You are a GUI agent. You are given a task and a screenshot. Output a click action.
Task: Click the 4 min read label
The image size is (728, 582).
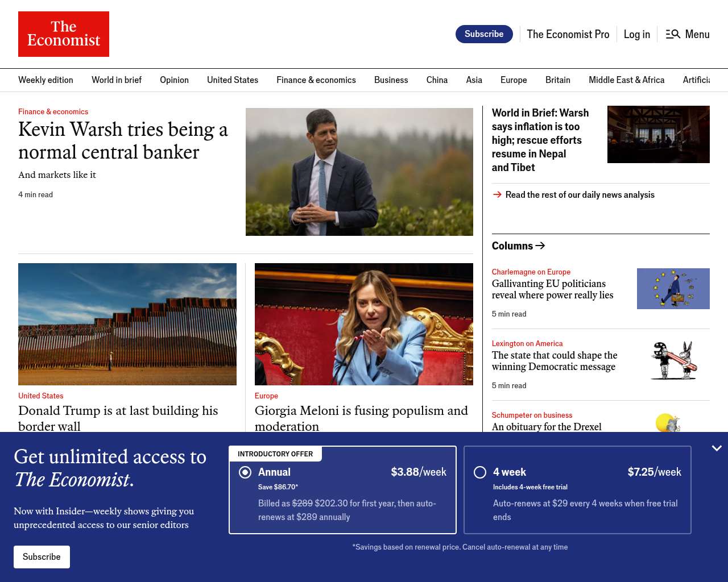click(x=35, y=194)
